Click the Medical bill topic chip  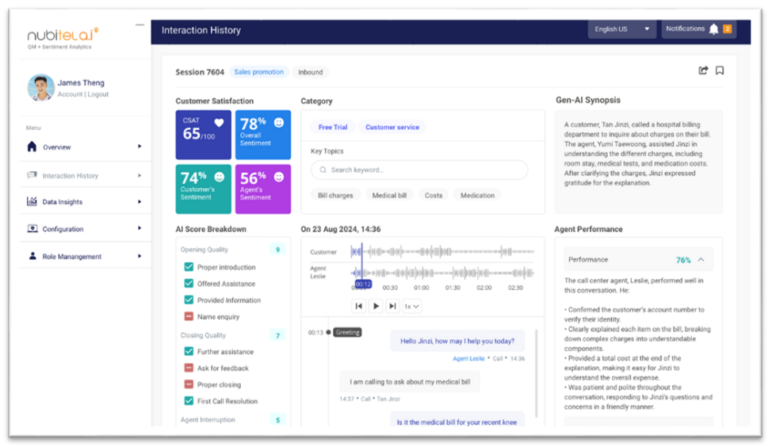click(389, 195)
